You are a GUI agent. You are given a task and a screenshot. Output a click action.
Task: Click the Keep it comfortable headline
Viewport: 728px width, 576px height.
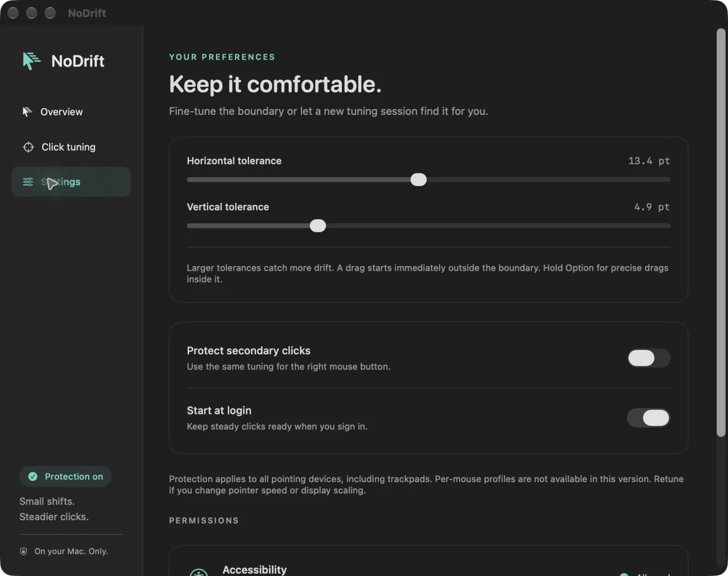[275, 84]
